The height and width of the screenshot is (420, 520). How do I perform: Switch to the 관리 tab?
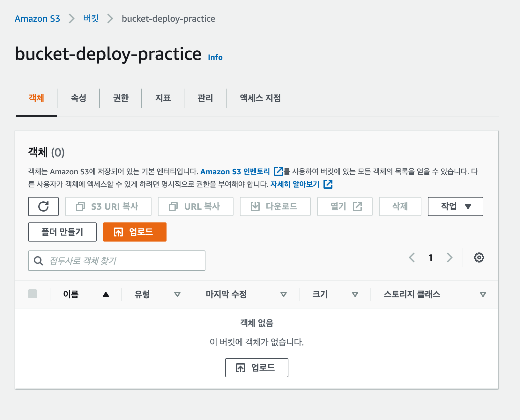coord(205,98)
